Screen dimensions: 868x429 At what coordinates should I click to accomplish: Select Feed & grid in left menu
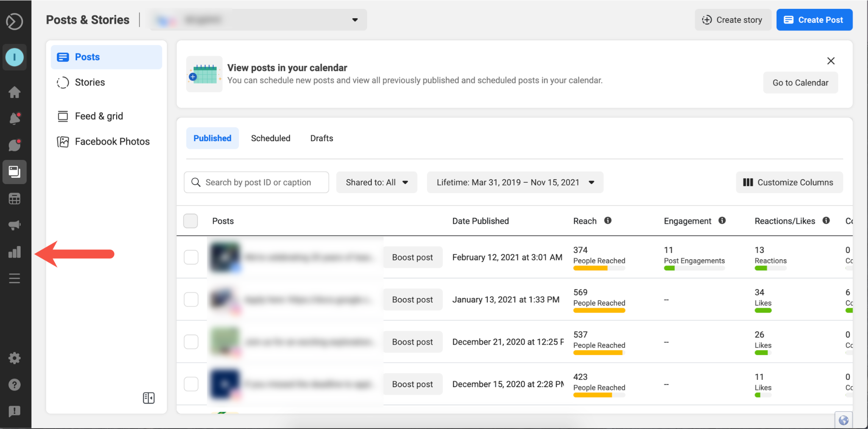pyautogui.click(x=106, y=116)
